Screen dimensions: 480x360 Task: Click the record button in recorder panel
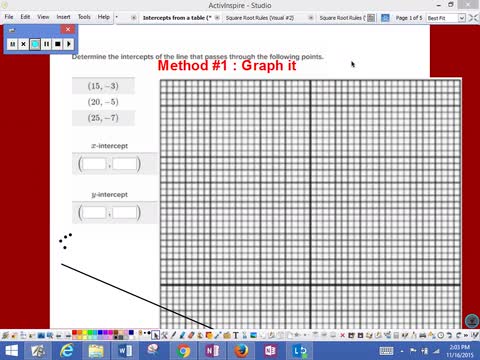pos(35,44)
